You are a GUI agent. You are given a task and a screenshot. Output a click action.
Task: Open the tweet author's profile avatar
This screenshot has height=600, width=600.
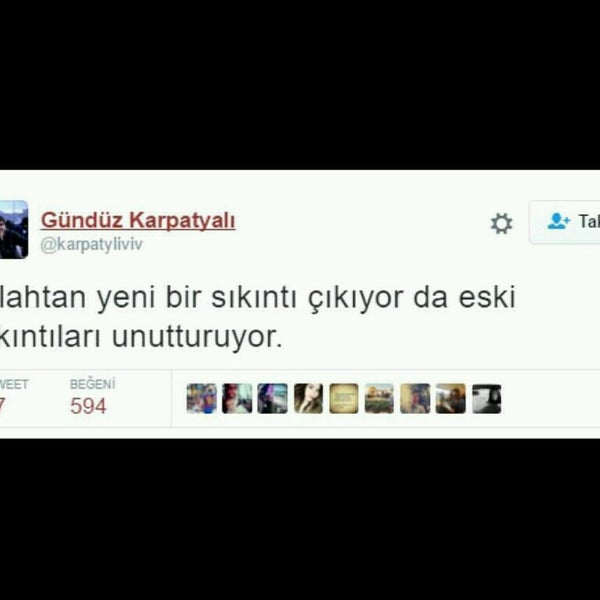coord(14,229)
